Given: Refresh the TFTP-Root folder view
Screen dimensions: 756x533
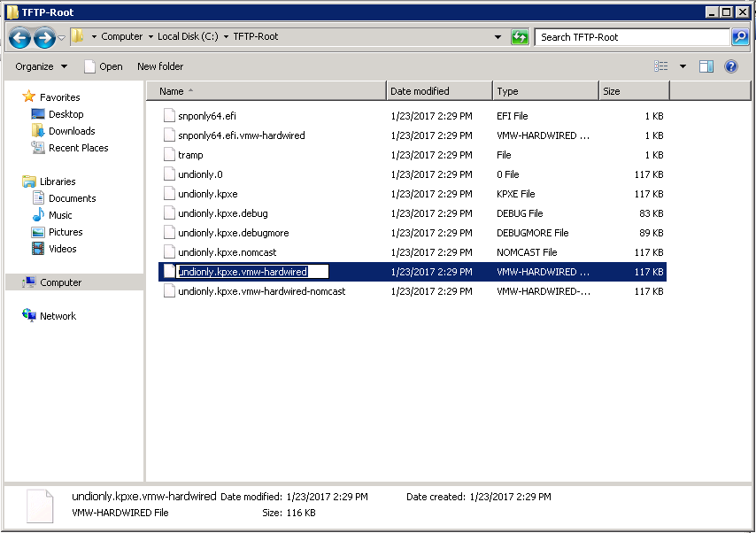Looking at the screenshot, I should (520, 36).
